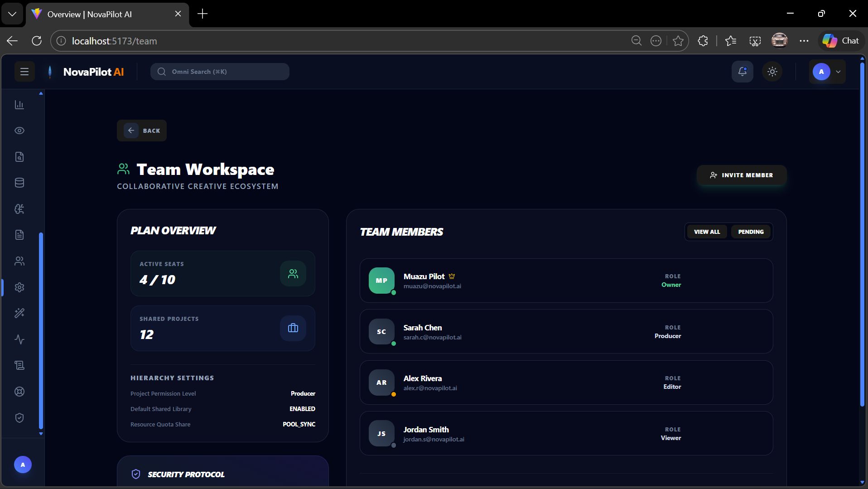Click the Producer role of Sarah Chen

668,336
